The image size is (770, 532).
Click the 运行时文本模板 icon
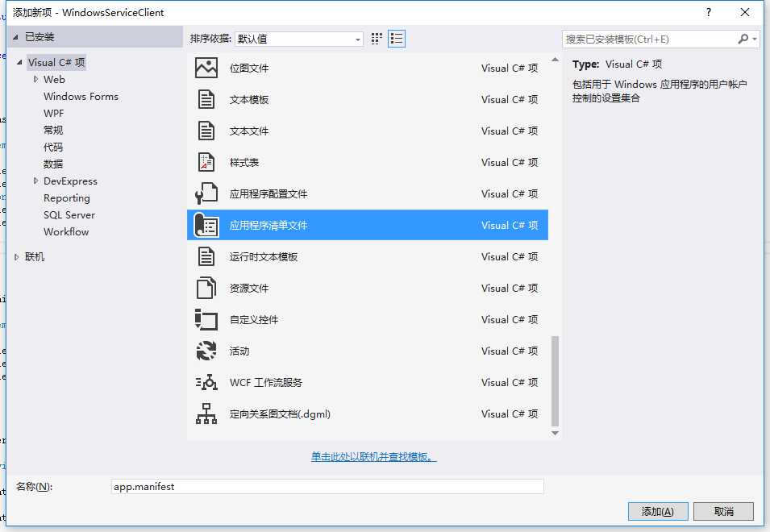[x=206, y=256]
